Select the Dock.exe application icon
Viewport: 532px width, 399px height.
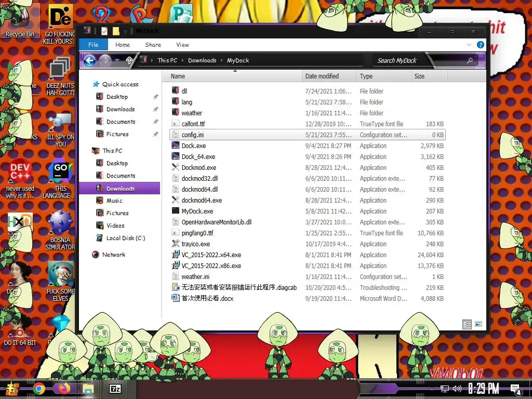(x=176, y=145)
